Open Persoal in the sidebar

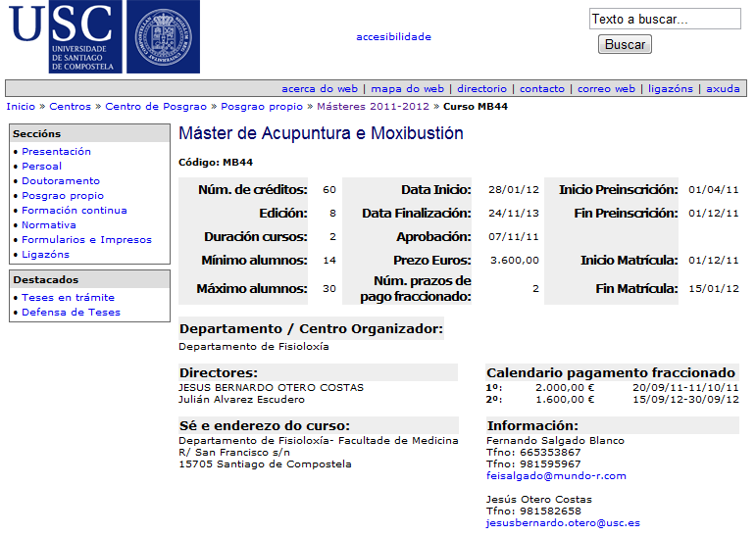coord(41,167)
